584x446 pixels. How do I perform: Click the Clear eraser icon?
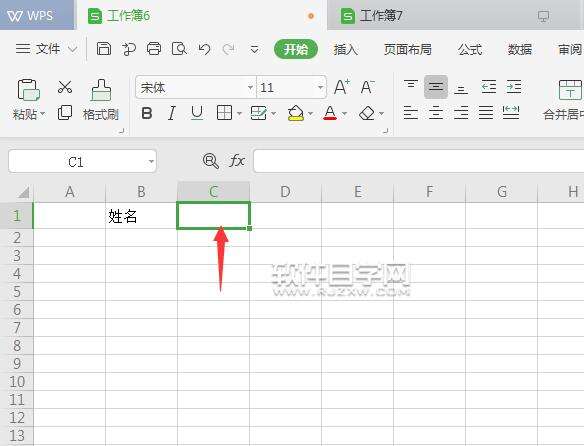click(367, 113)
